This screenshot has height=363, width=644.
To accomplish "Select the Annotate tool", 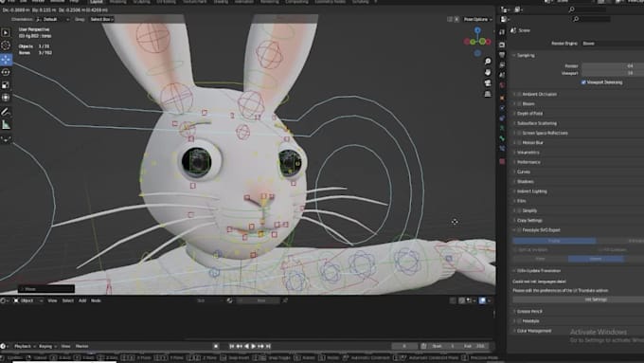I will pos(6,112).
